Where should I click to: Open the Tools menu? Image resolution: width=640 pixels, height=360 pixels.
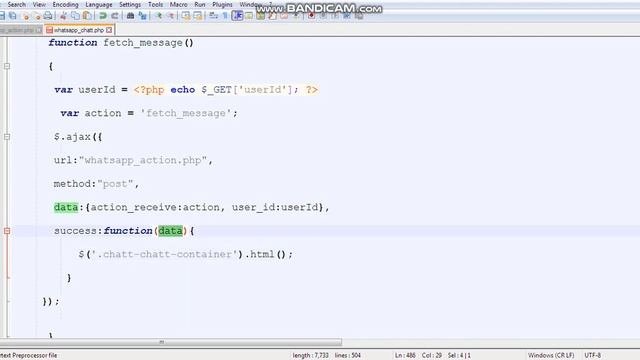pos(156,4)
